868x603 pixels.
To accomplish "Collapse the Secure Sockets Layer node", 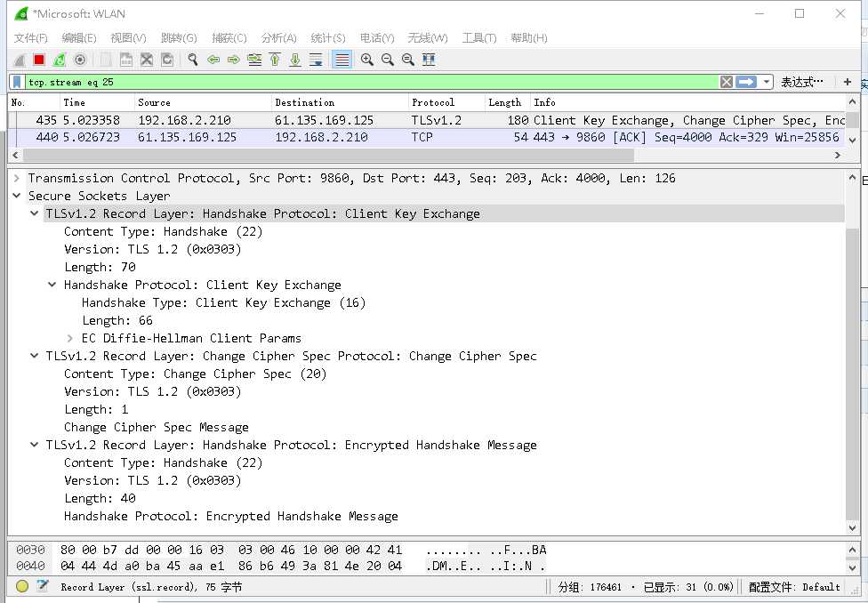I will (17, 196).
